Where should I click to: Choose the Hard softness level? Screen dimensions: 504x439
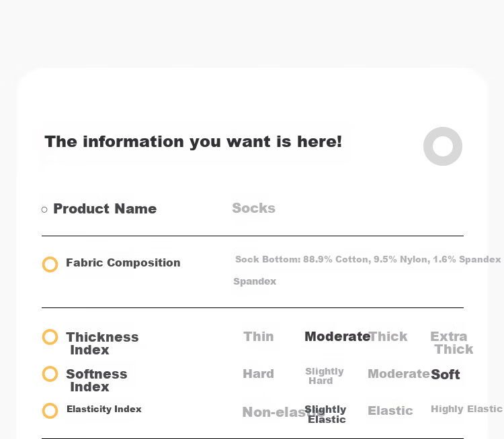pyautogui.click(x=259, y=374)
